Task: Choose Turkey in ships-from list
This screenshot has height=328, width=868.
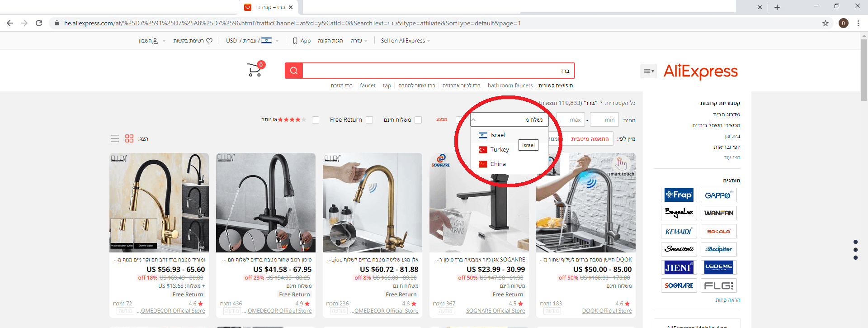Action: pyautogui.click(x=509, y=149)
